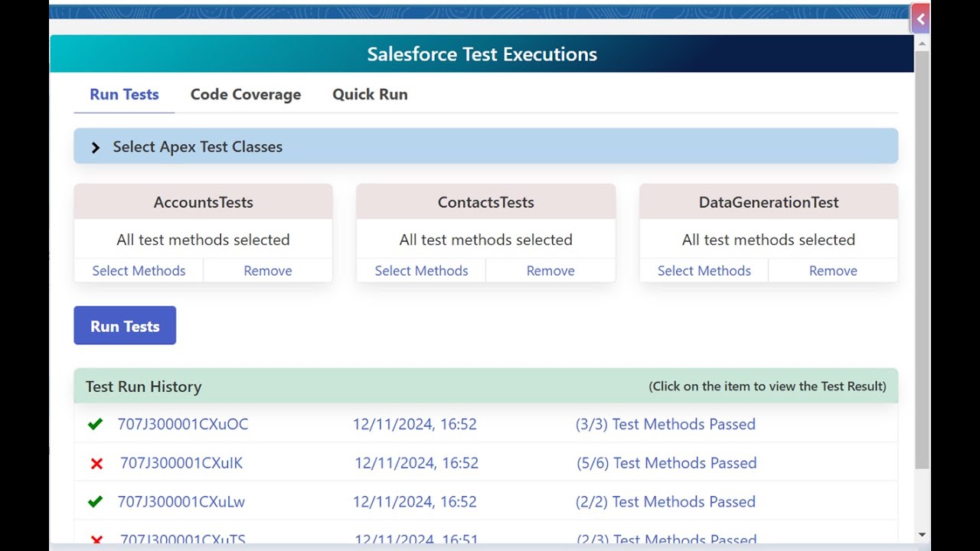This screenshot has width=980, height=551.
Task: Open the Quick Run tab
Action: click(370, 94)
